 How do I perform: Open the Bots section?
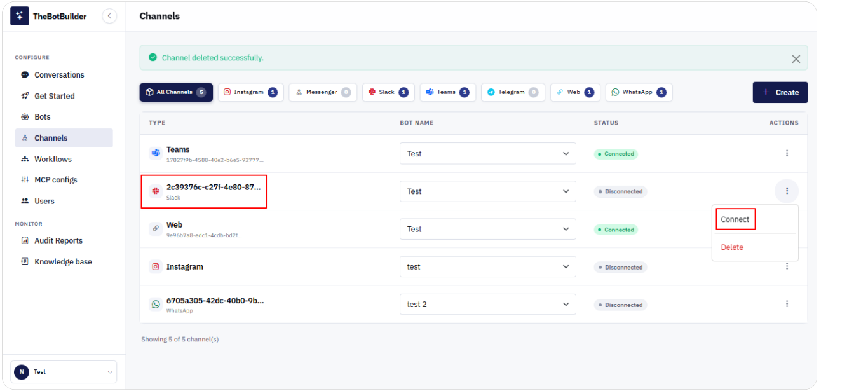click(64, 117)
